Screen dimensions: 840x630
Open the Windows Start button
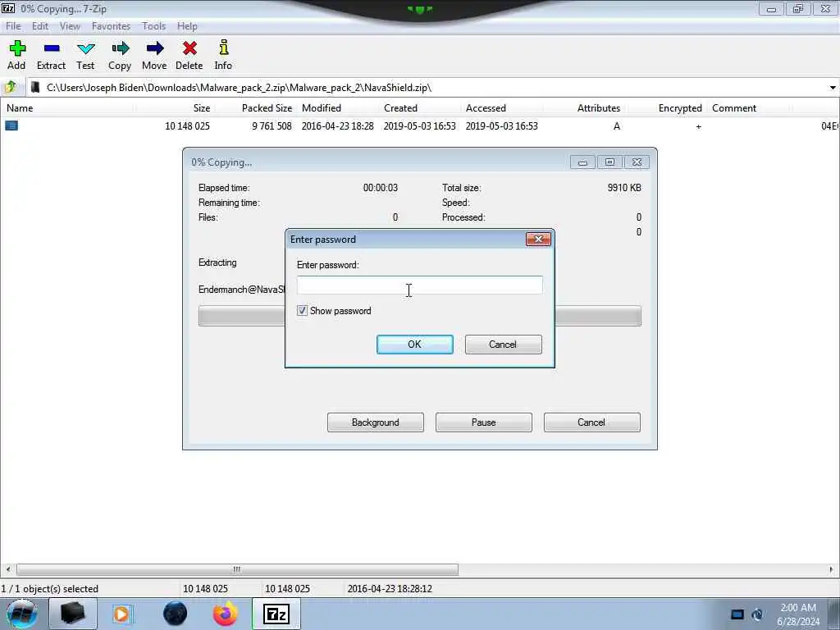(21, 614)
